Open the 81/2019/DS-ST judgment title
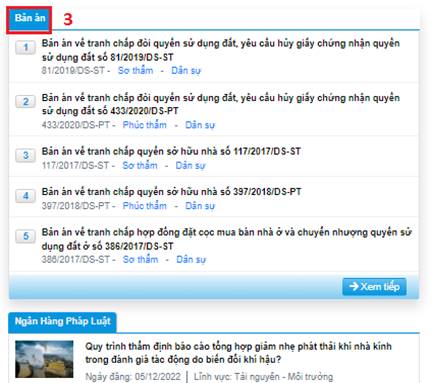 [220, 50]
